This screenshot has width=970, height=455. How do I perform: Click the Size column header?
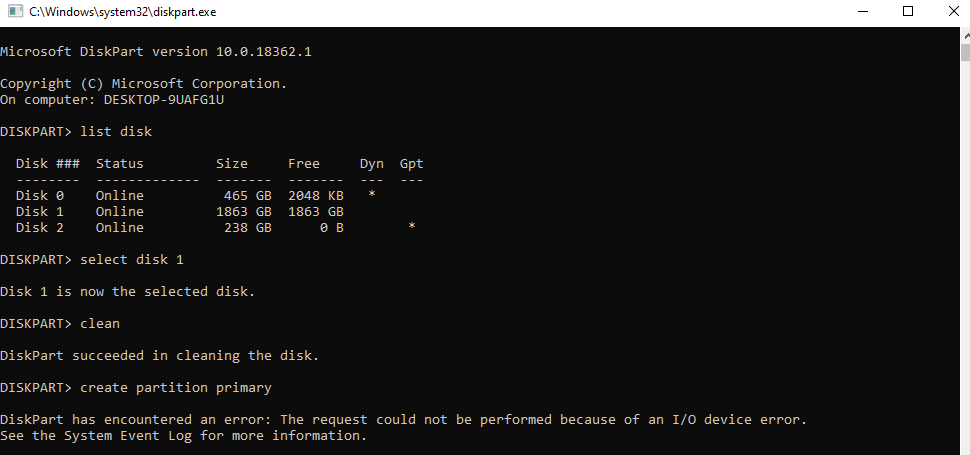point(231,164)
